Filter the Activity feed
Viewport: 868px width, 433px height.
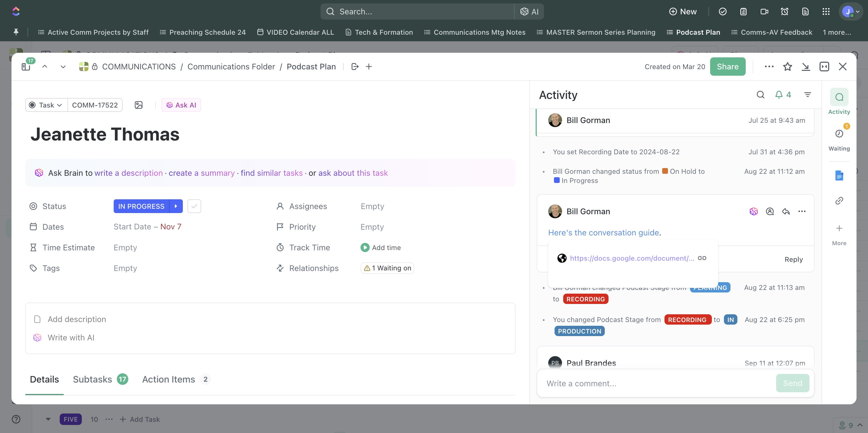coord(808,95)
